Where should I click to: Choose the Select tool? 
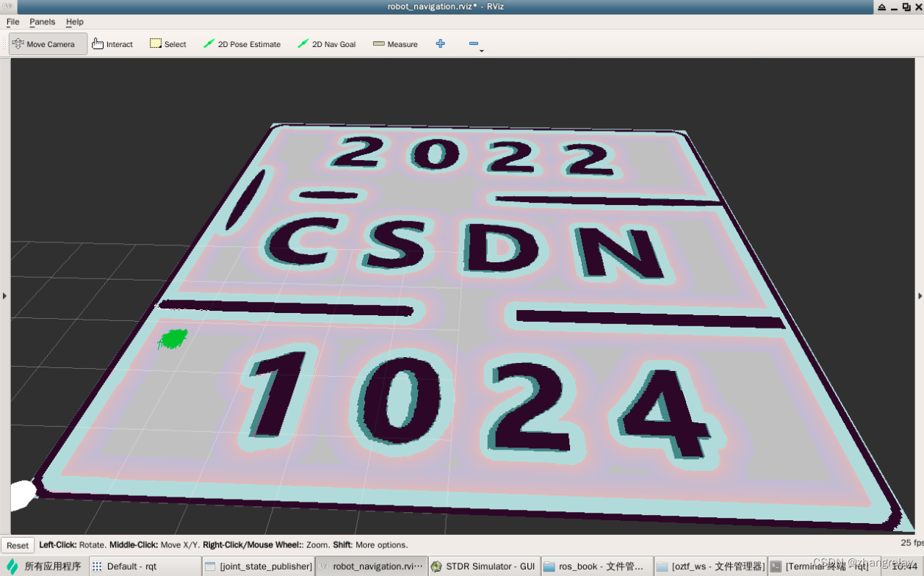pyautogui.click(x=168, y=44)
